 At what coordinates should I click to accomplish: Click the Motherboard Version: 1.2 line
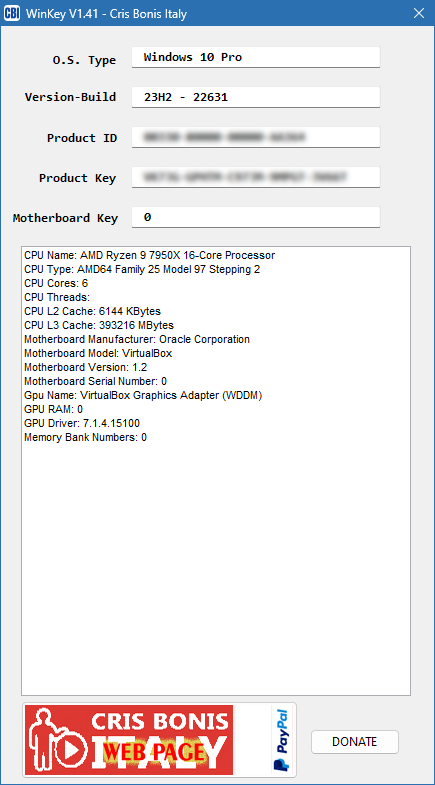click(x=86, y=367)
